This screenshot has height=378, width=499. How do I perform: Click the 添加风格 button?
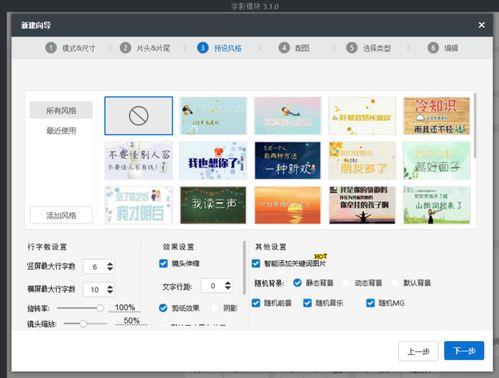(61, 215)
